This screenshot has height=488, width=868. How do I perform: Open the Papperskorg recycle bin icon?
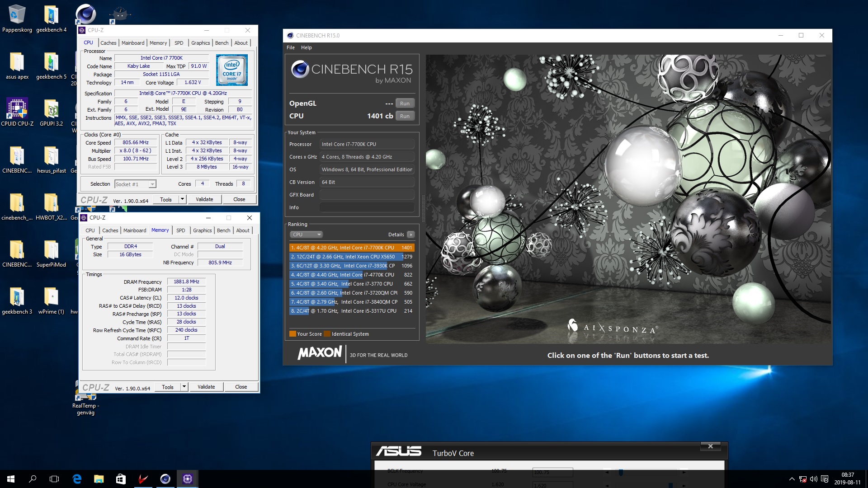coord(17,18)
